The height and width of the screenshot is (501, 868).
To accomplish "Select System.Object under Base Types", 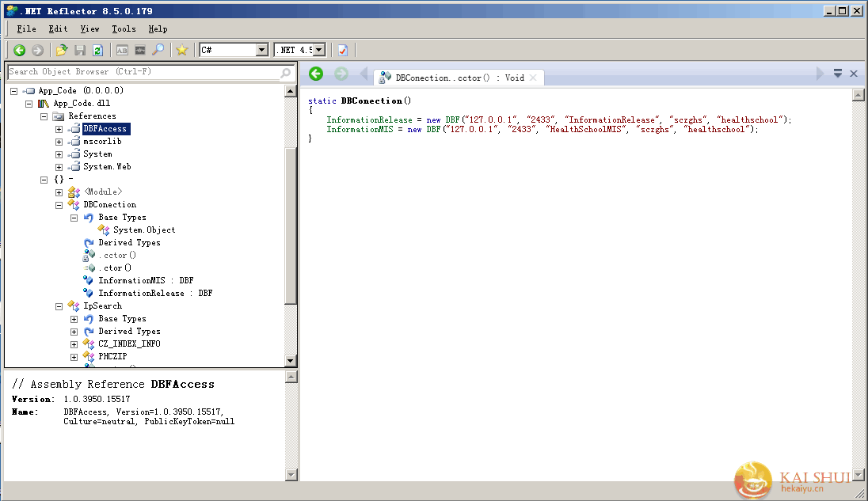I will coord(144,230).
